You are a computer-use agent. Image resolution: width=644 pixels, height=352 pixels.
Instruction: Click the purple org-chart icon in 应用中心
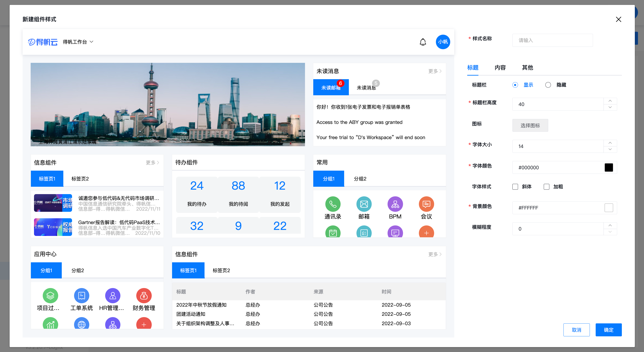113,323
